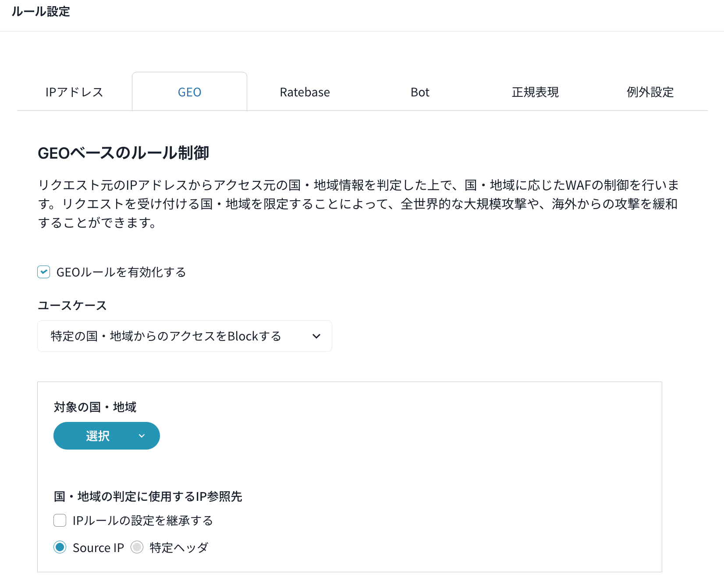Screen dimensions: 724x588
Task: Enable the IPルールの設定を継承する checkbox
Action: pos(60,521)
